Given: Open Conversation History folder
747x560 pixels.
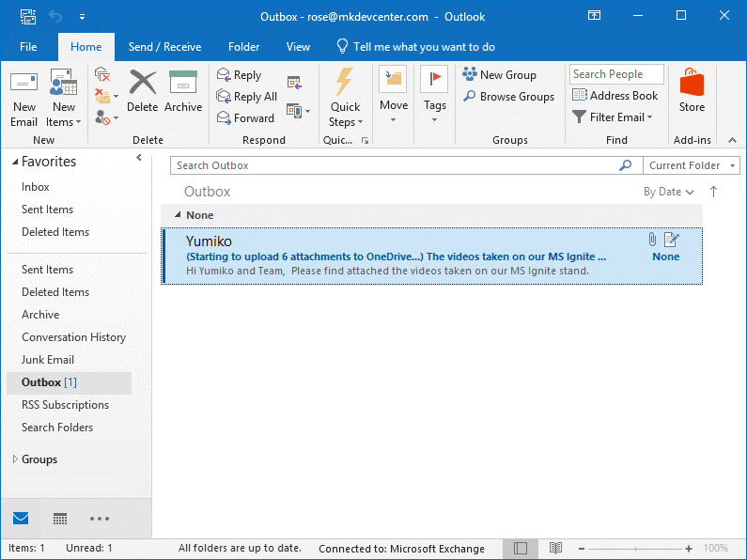Looking at the screenshot, I should click(x=74, y=337).
